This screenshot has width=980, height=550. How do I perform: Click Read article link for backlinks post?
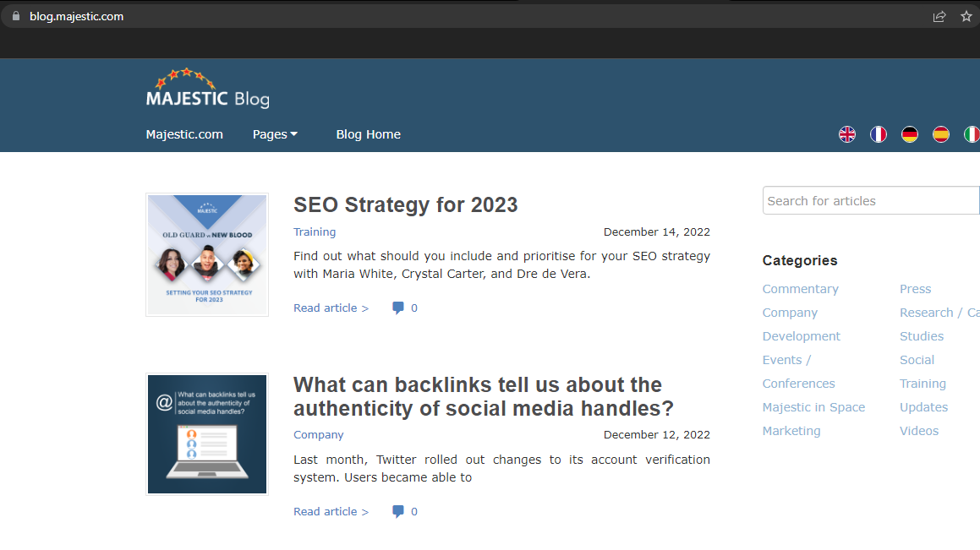click(331, 511)
